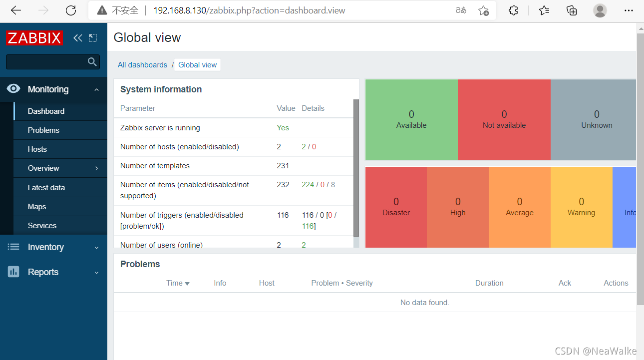Open Services in the Monitoring menu
644x360 pixels.
pyautogui.click(x=60, y=226)
